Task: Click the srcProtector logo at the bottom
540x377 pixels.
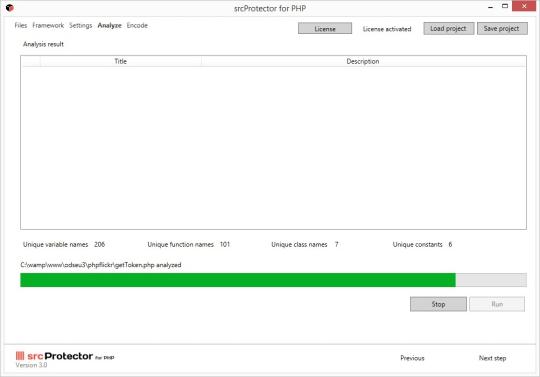Action: 65,356
